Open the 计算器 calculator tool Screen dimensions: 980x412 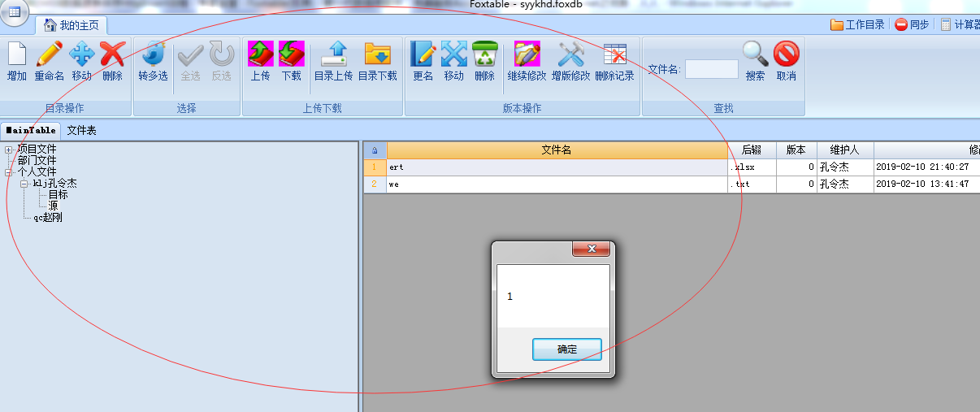coord(960,24)
